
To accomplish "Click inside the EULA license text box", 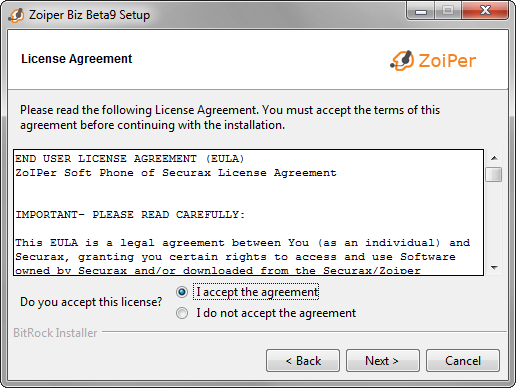I will pos(248,212).
